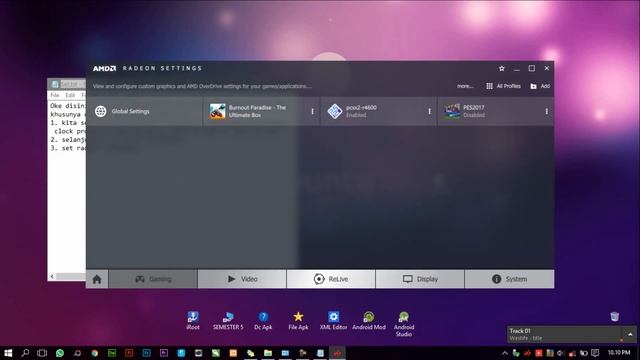
Task: Switch to the ReLive tab
Action: [x=331, y=279]
